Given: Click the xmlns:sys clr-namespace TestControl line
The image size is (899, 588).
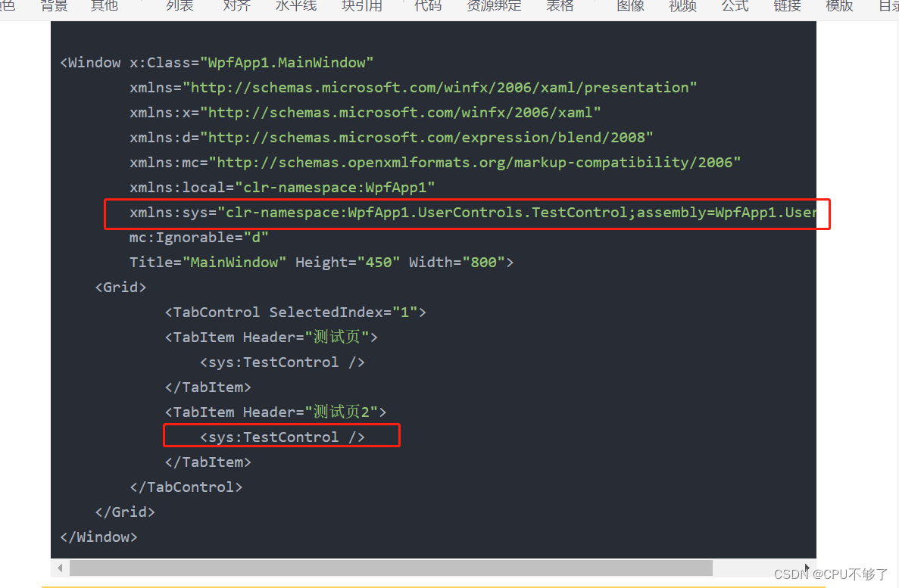Looking at the screenshot, I should 473,213.
